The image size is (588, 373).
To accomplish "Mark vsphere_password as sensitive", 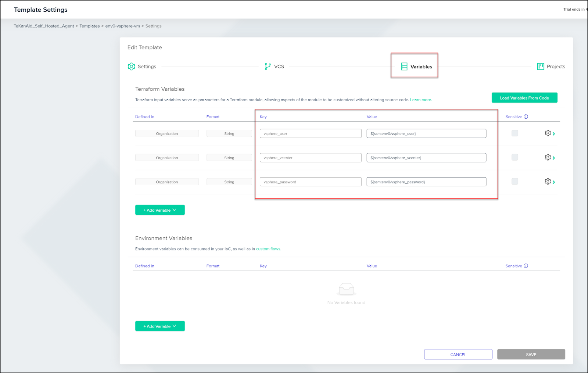I will pos(514,182).
